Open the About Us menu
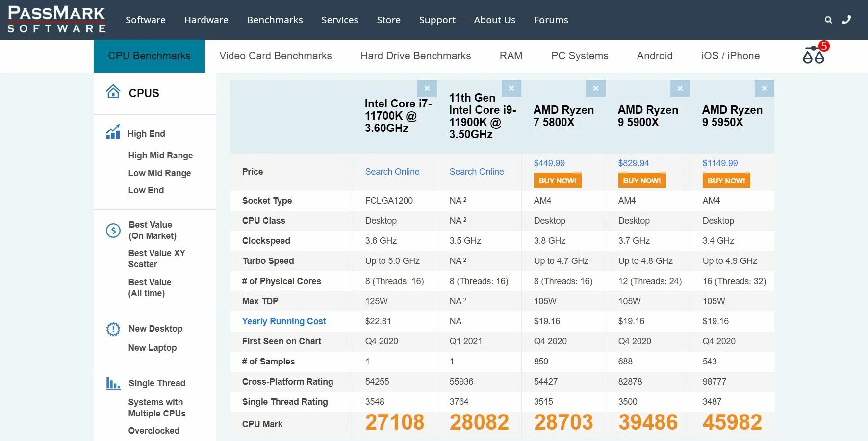Screen dimensions: 868x441 495,20
